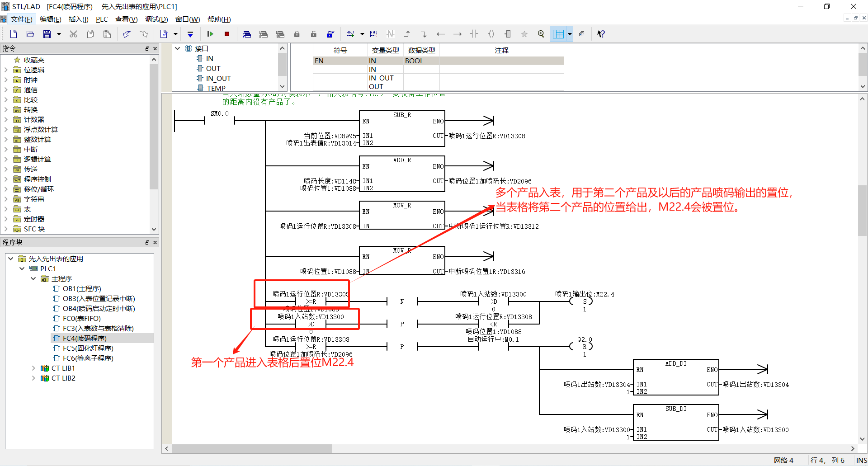Delete the selected network
The image size is (868, 466).
tap(373, 34)
